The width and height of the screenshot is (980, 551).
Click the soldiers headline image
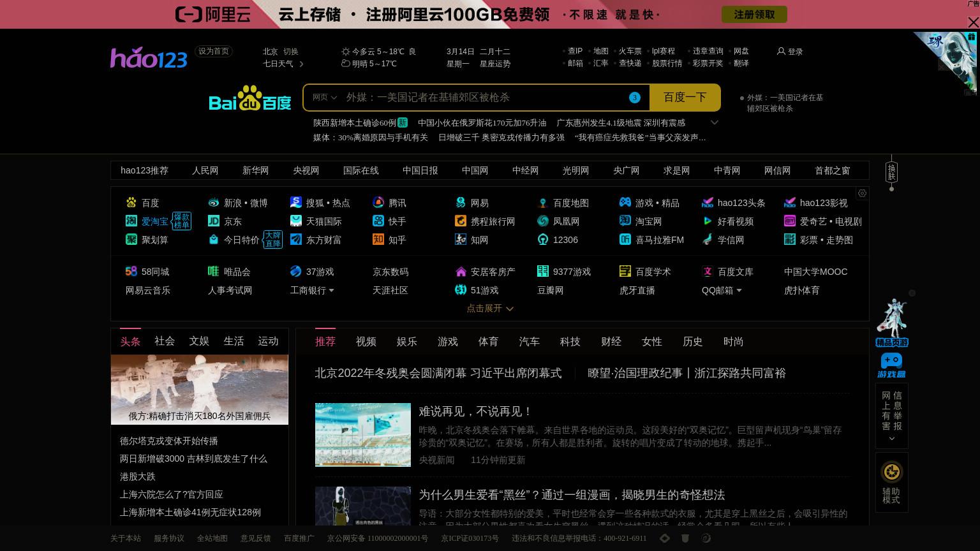point(200,390)
